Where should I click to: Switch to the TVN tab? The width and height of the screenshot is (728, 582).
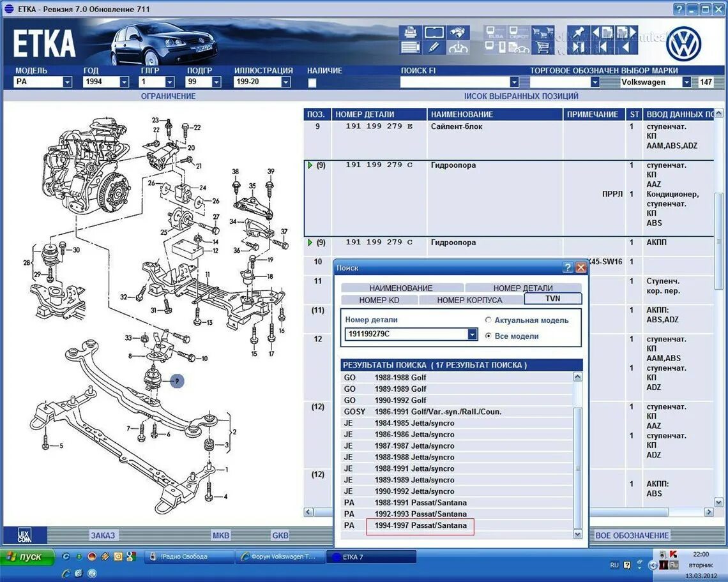click(x=552, y=299)
